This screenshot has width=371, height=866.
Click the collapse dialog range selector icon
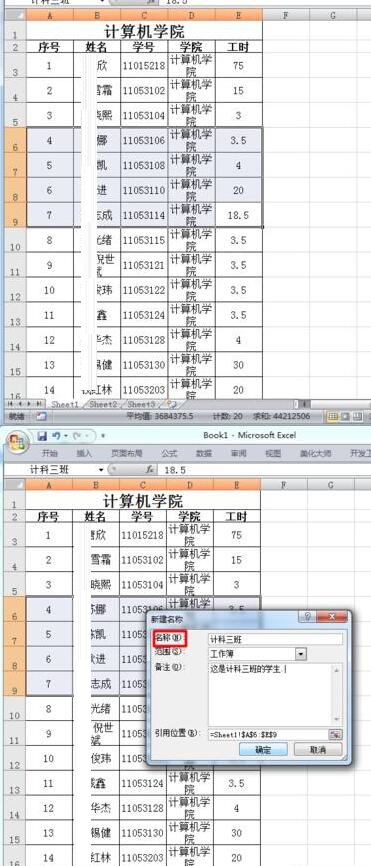336,734
